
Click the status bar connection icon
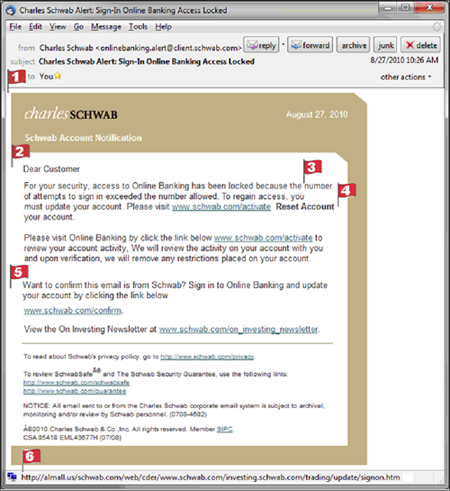point(12,477)
